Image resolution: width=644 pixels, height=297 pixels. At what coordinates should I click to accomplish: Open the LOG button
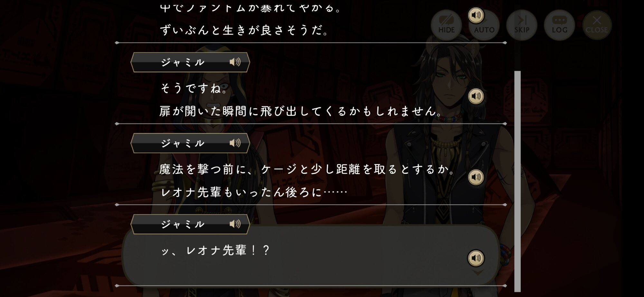pyautogui.click(x=559, y=25)
